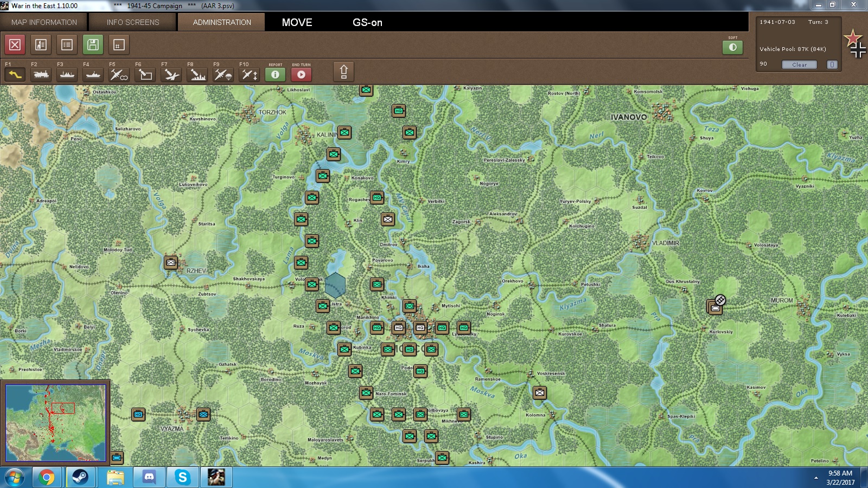The width and height of the screenshot is (868, 488).
Task: Open Steam from the taskbar
Action: [80, 478]
